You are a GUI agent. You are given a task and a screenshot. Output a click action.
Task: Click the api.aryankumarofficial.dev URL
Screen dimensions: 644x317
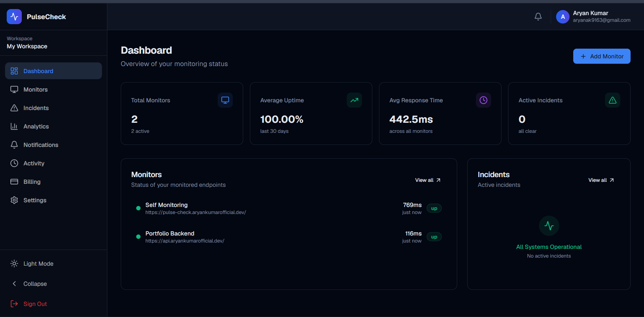185,241
